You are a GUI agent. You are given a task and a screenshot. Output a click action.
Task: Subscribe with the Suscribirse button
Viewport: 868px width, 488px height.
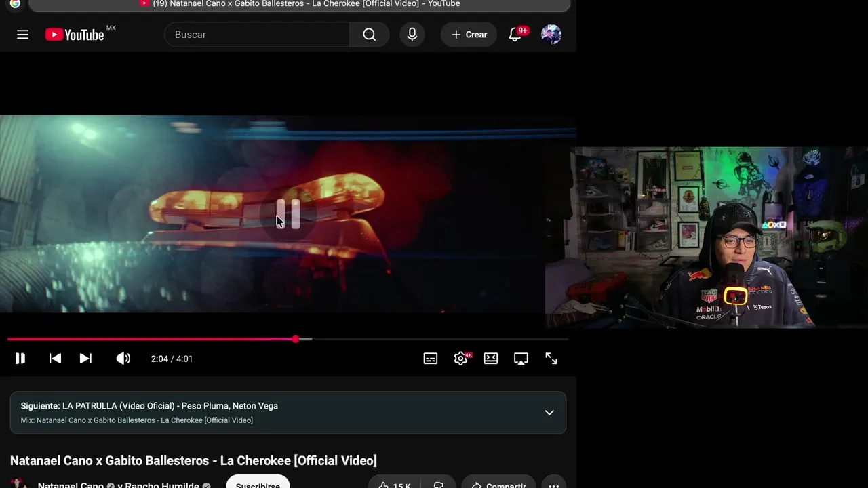click(258, 483)
